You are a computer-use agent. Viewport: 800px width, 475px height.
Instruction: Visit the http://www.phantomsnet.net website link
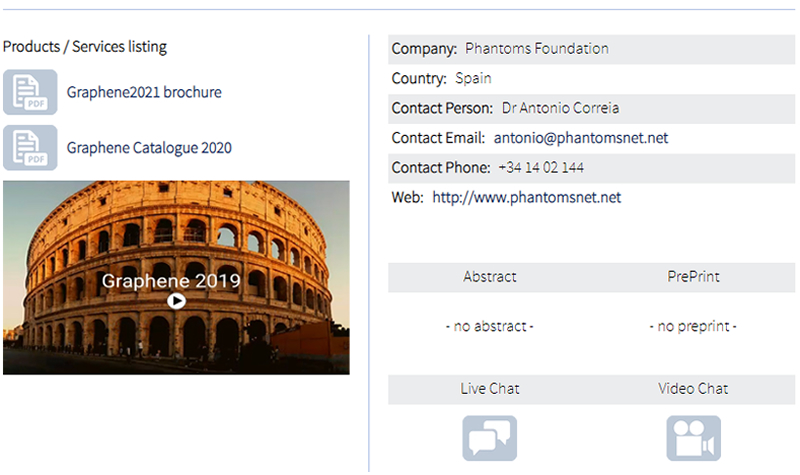(x=526, y=197)
